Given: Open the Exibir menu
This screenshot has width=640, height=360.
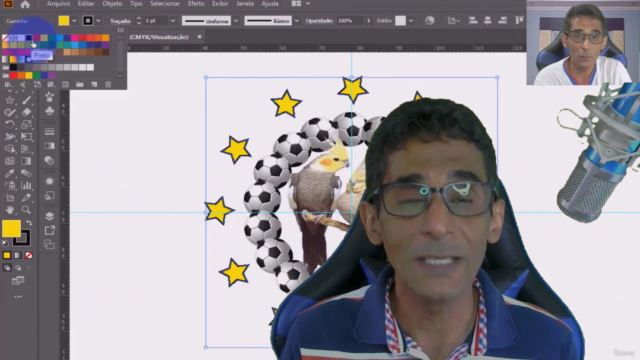Looking at the screenshot, I should pyautogui.click(x=220, y=4).
